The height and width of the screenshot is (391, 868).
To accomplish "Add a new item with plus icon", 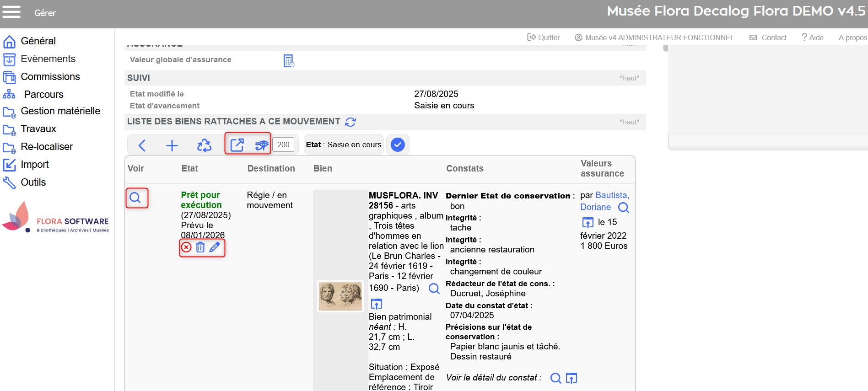I will [x=172, y=145].
